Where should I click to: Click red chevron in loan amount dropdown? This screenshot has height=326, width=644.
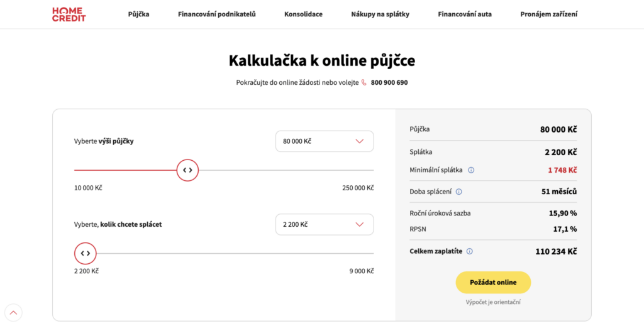359,141
